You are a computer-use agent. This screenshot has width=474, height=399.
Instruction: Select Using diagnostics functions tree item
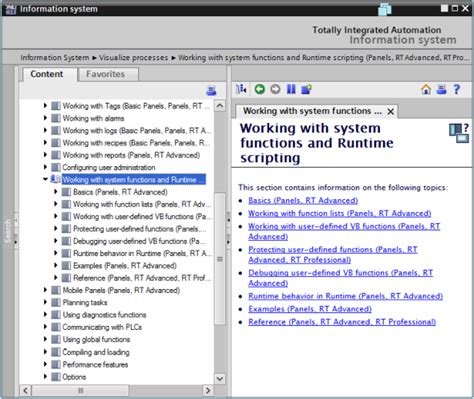(x=104, y=315)
